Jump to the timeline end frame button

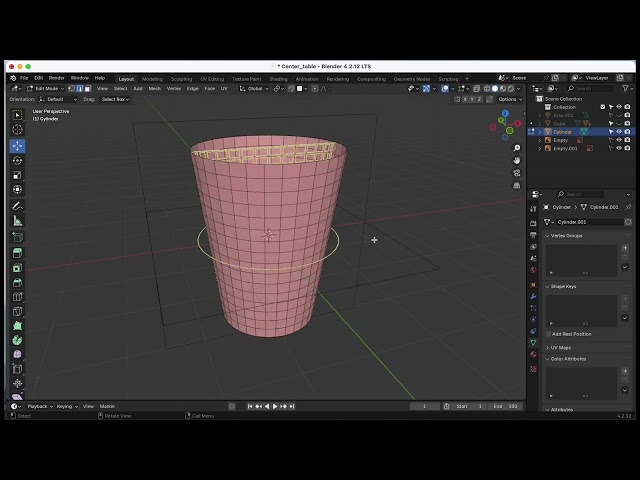click(292, 407)
